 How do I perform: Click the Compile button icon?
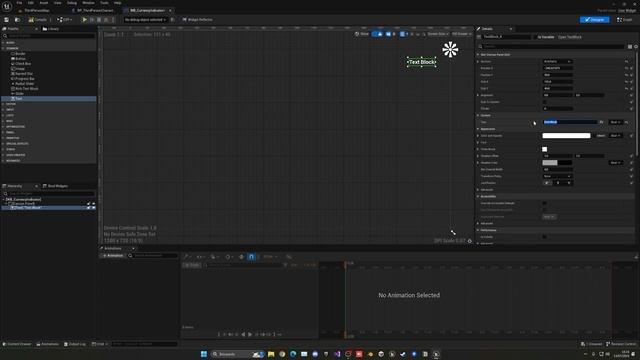click(38, 20)
